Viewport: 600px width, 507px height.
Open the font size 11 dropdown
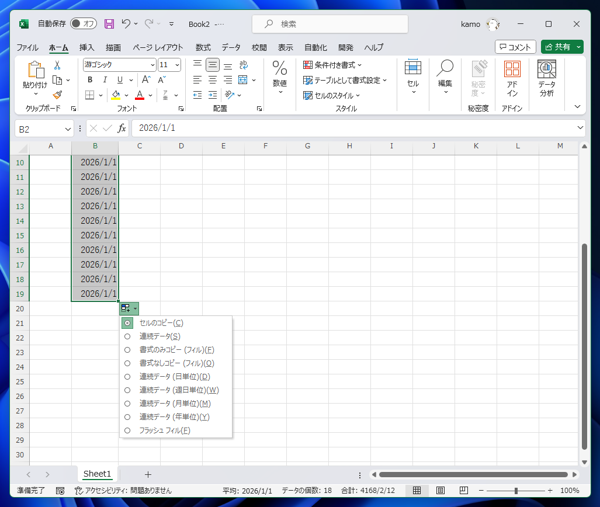(177, 65)
